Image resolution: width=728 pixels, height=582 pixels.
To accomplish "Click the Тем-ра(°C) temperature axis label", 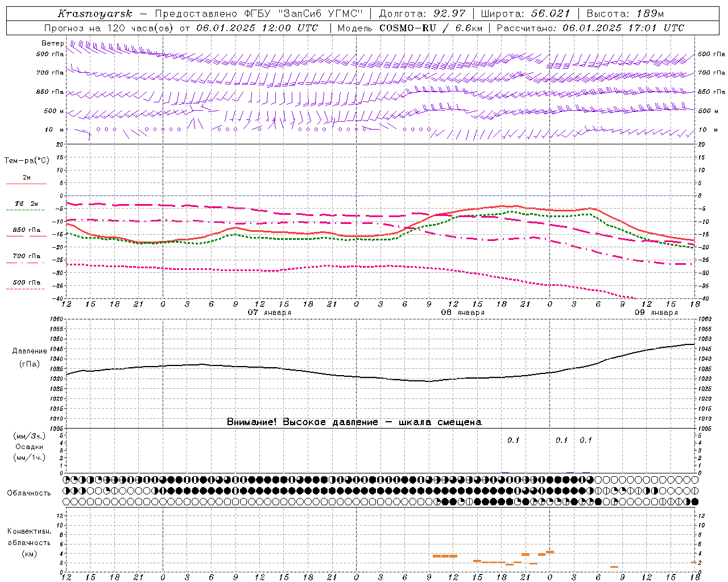I will pyautogui.click(x=27, y=161).
